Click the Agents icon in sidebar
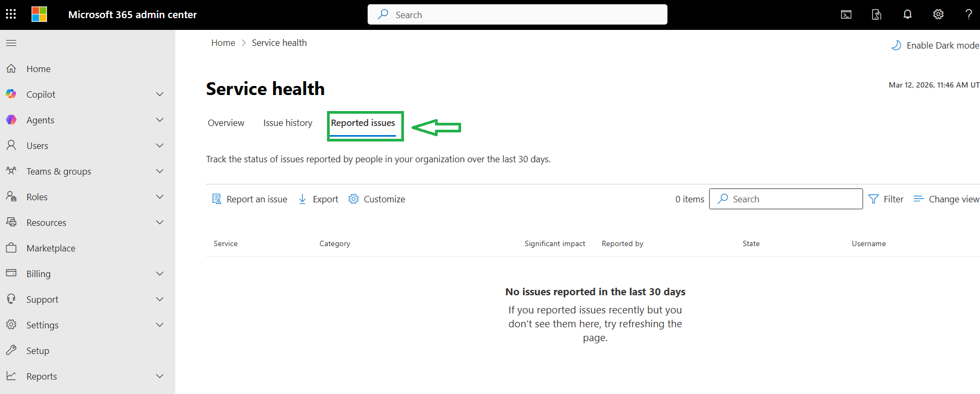The width and height of the screenshot is (980, 394). 11,120
